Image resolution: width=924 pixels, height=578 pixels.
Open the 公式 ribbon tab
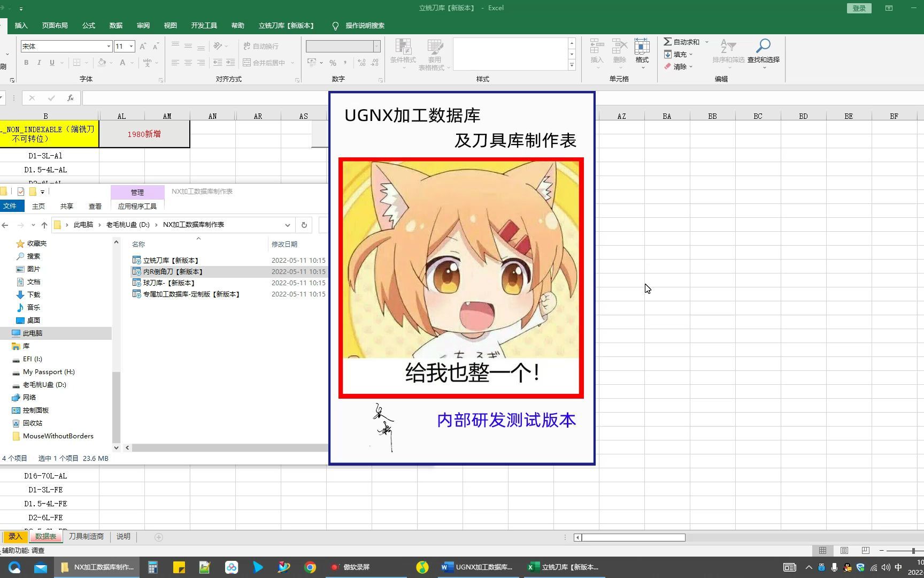coord(89,26)
